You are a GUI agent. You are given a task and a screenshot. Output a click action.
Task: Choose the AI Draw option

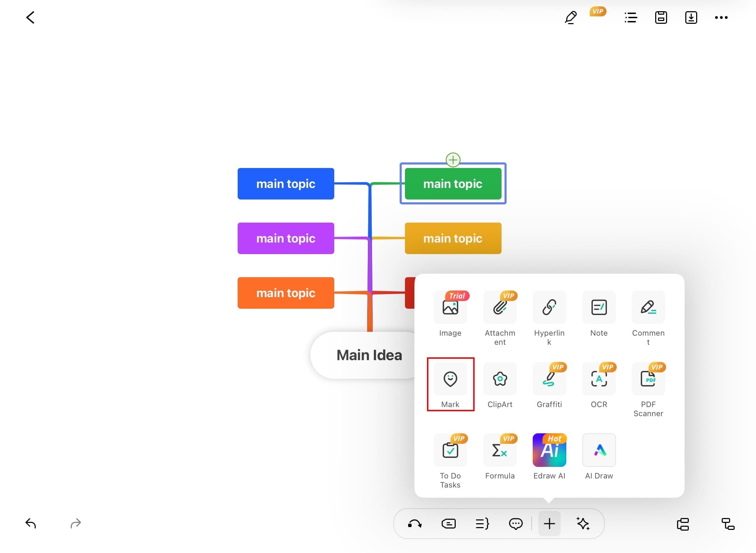pos(598,451)
